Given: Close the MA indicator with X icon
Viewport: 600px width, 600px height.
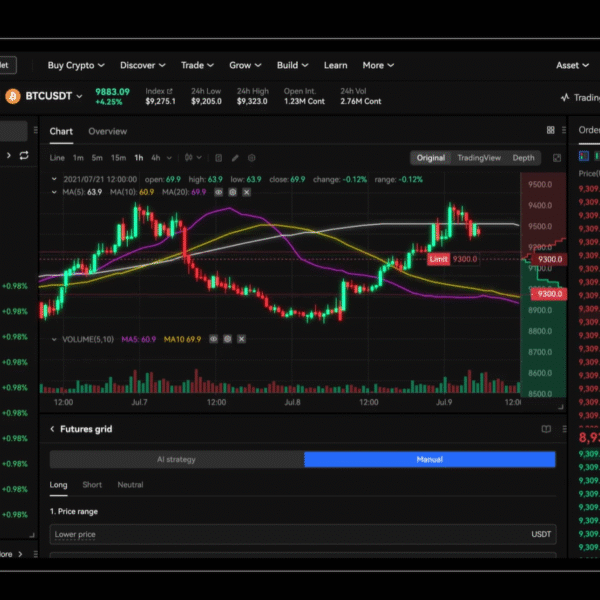Looking at the screenshot, I should click(245, 192).
